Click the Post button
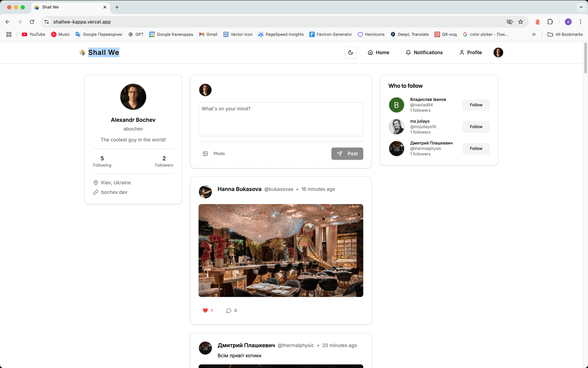This screenshot has height=368, width=588. [x=347, y=154]
